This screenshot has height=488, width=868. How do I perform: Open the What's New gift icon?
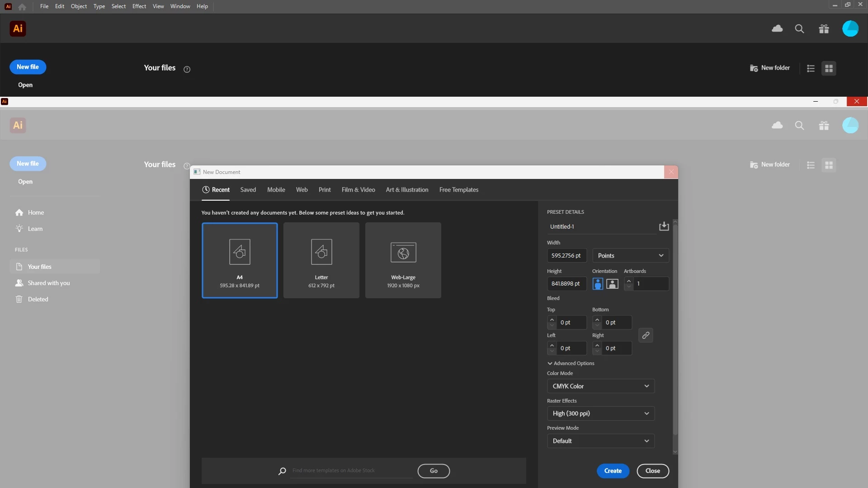[824, 29]
